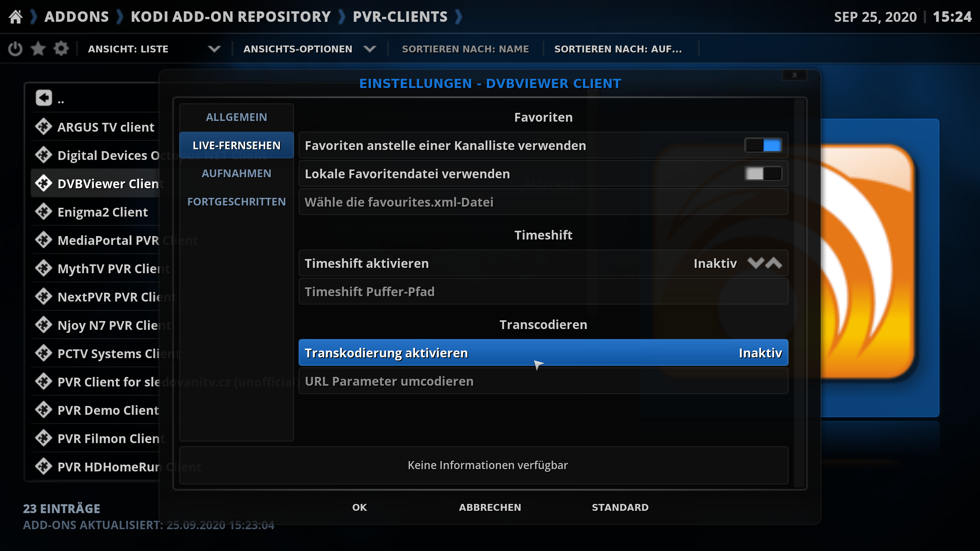980x551 pixels.
Task: Click the '..' parent directory entry
Action: [95, 98]
